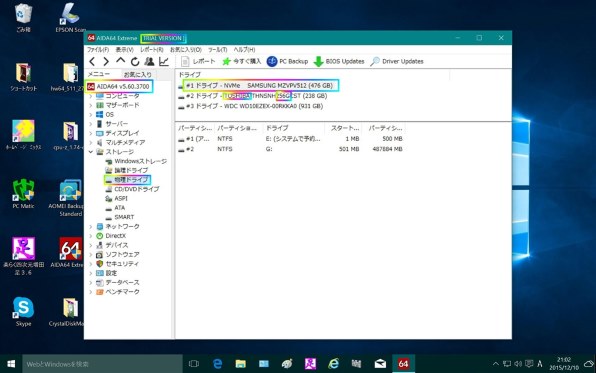Open the Skype desktop shortcut
596x373 pixels.
point(23,312)
